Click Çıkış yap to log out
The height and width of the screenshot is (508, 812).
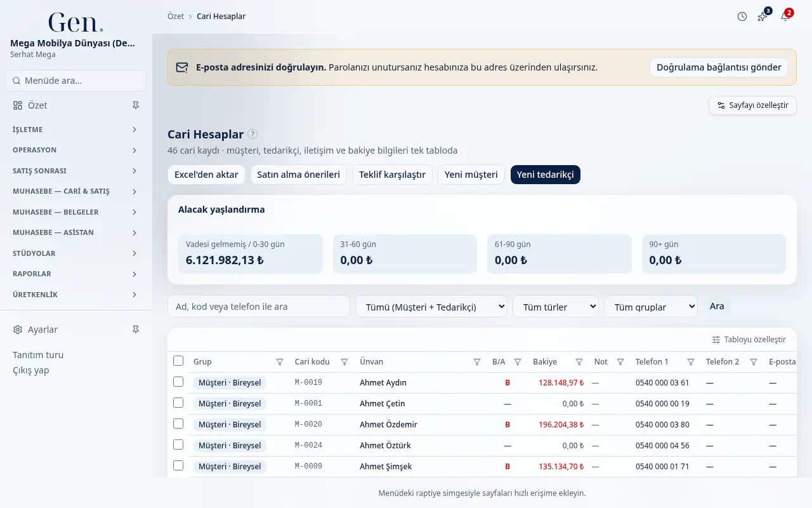31,370
